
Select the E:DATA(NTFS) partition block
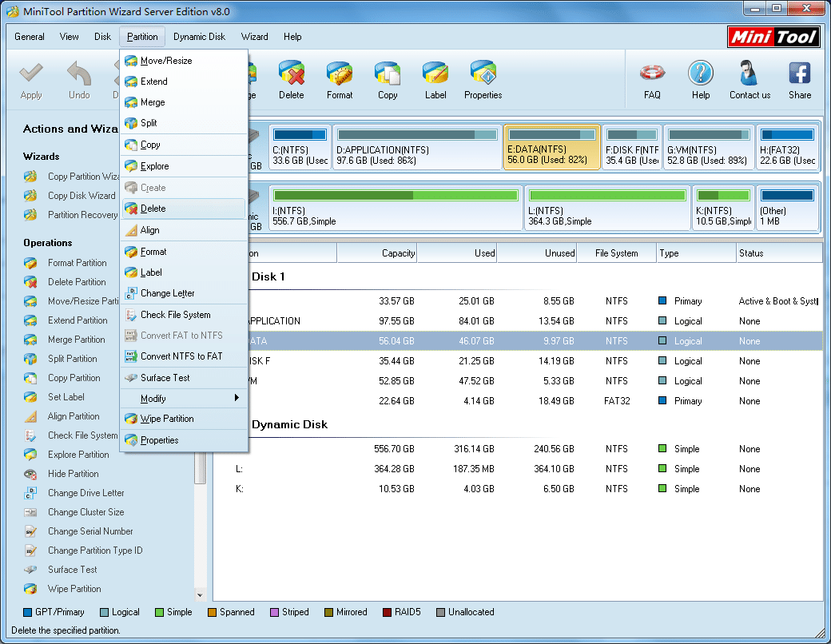tap(551, 147)
